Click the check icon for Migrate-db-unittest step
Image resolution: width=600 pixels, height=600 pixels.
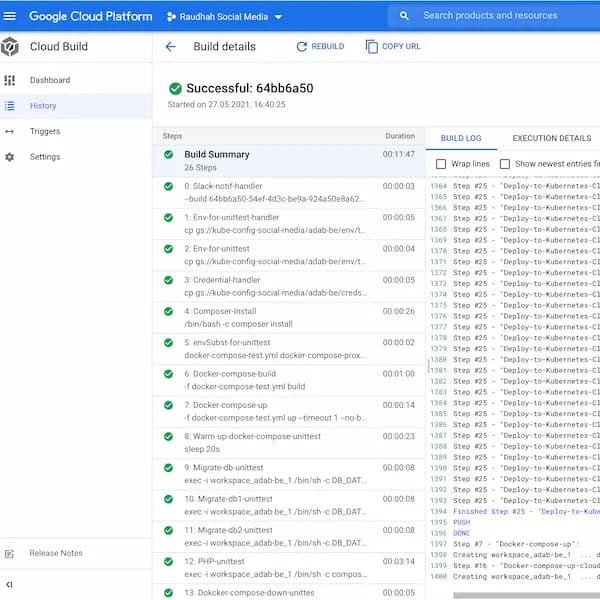pos(168,468)
